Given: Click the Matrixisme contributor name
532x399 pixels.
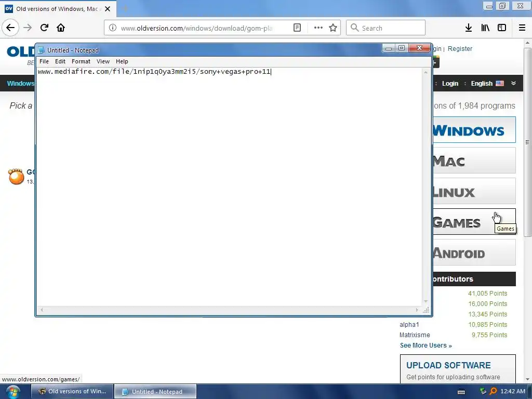Looking at the screenshot, I should pyautogui.click(x=414, y=335).
